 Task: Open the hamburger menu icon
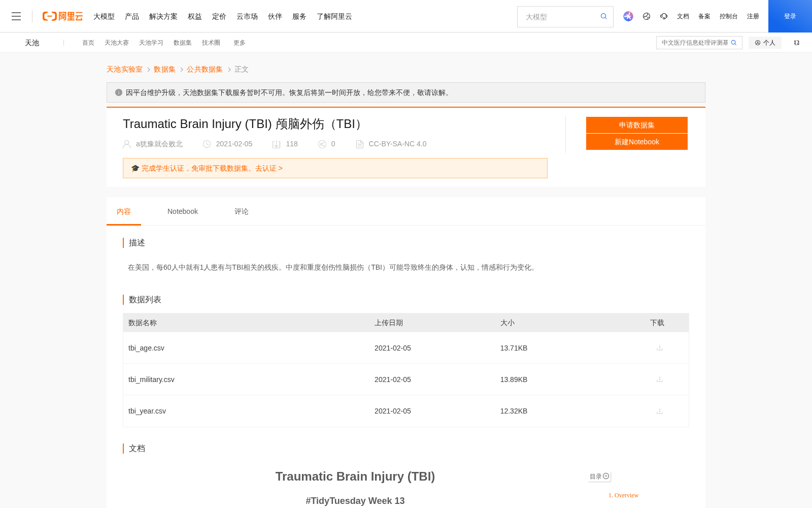(x=16, y=16)
